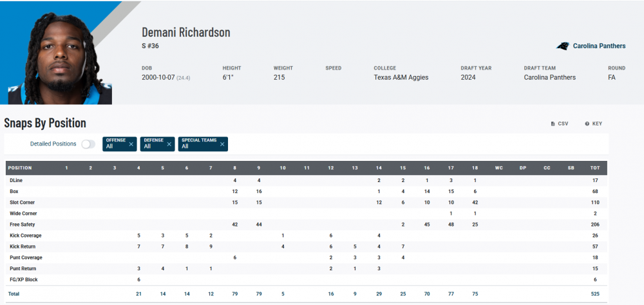The image size is (644, 305).
Task: Toggle the Detailed Positions switch
Action: (x=88, y=144)
